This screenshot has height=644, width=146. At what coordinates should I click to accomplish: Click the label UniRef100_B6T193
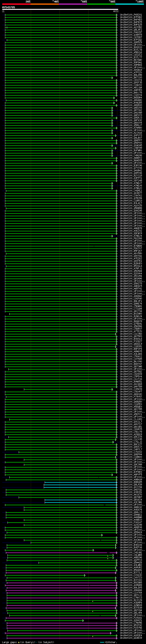[x=131, y=77]
